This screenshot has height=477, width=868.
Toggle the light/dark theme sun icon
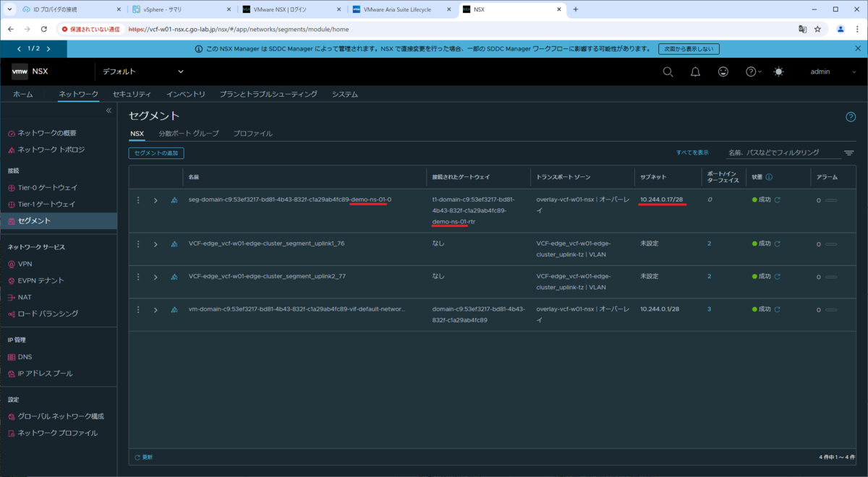coord(778,72)
